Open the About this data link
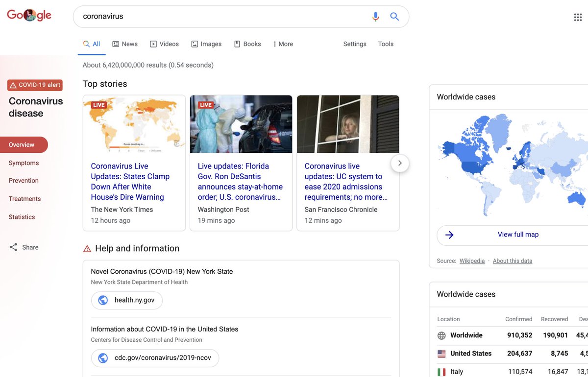The width and height of the screenshot is (588, 377). coord(513,261)
